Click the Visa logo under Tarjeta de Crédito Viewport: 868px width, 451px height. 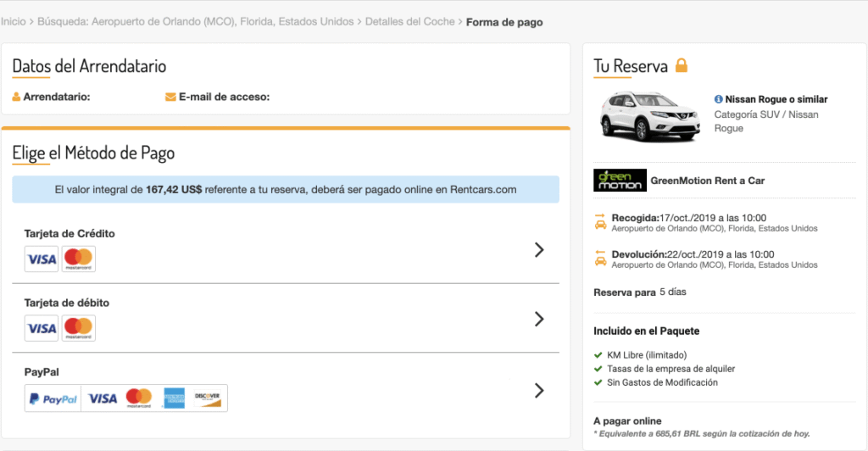(42, 259)
